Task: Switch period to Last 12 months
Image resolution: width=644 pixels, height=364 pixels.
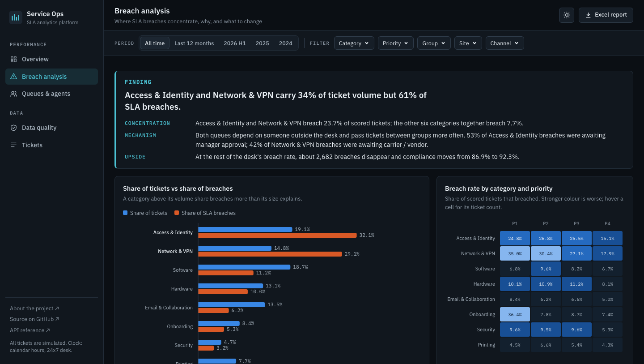Action: [194, 43]
